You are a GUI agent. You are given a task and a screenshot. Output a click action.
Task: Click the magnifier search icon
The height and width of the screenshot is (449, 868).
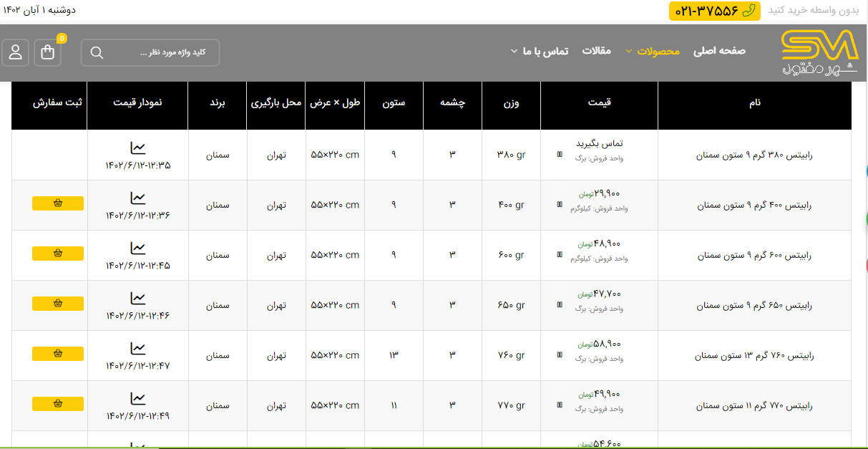tap(97, 52)
